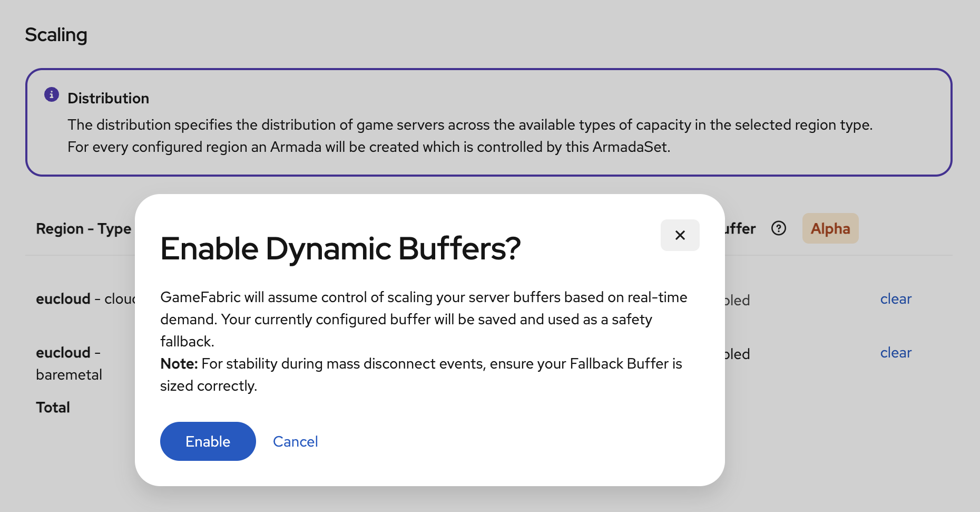Click the Distribution banner title
980x512 pixels.
click(x=108, y=98)
